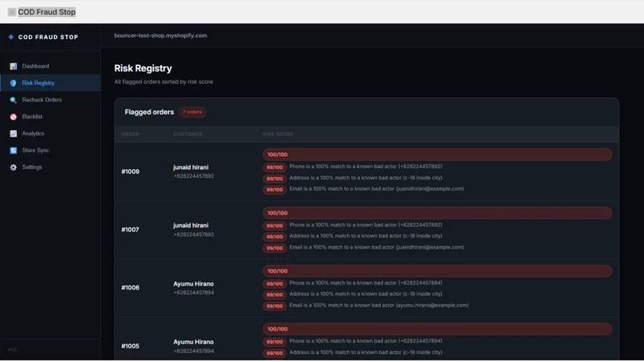Click the 100/100 risk bar for order #1007
This screenshot has height=362, width=644.
tap(437, 212)
